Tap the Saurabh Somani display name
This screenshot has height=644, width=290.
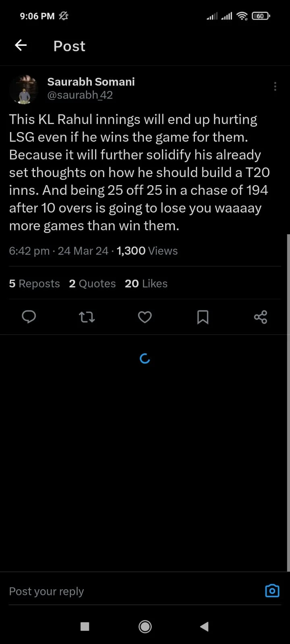91,82
